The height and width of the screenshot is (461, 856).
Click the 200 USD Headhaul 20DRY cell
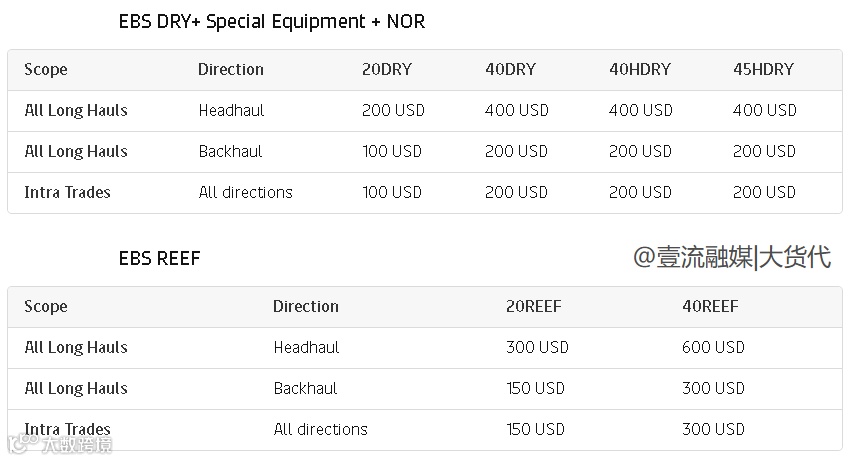tap(393, 111)
